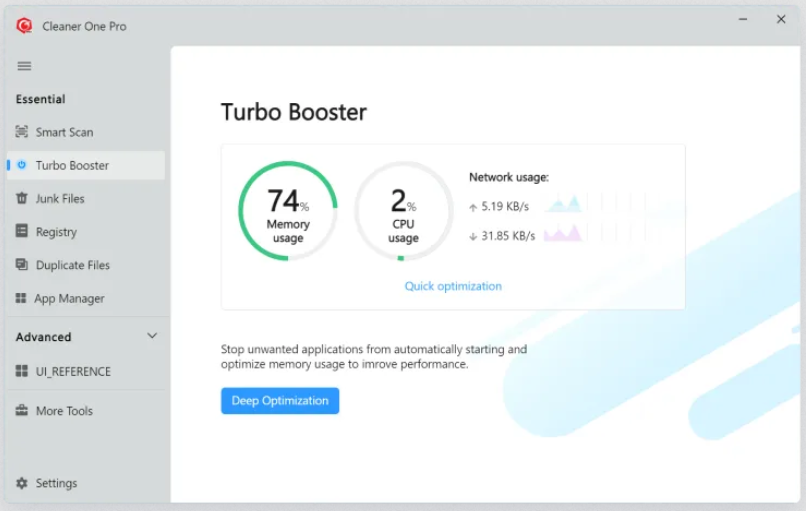The width and height of the screenshot is (806, 511).
Task: Click the Network usage label
Action: click(x=509, y=177)
